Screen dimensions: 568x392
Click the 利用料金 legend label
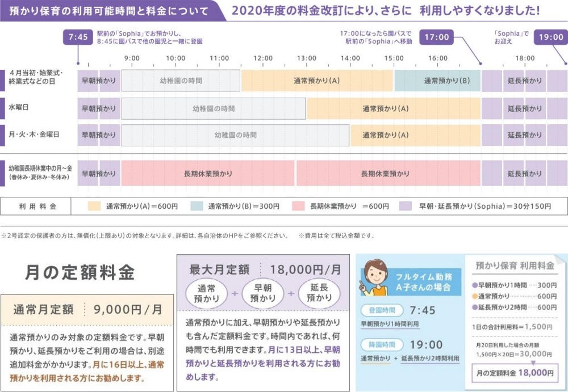point(37,206)
